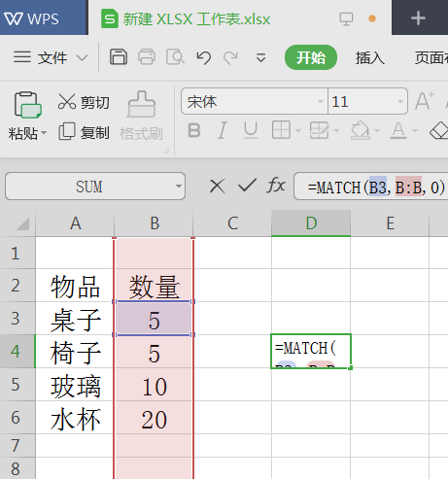448x479 pixels.
Task: Open Print Preview icon
Action: pyautogui.click(x=175, y=57)
